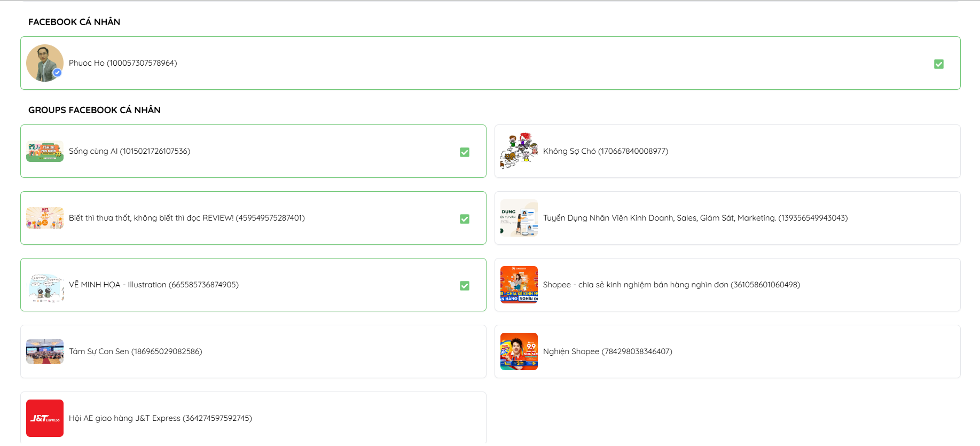
Task: Click the Tâm Sự Con Sen group name
Action: coord(135,351)
